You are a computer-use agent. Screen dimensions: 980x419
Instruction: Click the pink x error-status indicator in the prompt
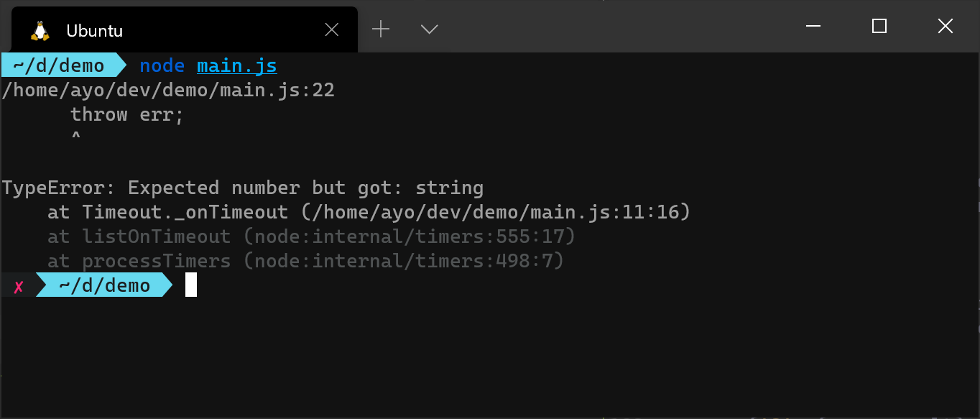[x=17, y=285]
